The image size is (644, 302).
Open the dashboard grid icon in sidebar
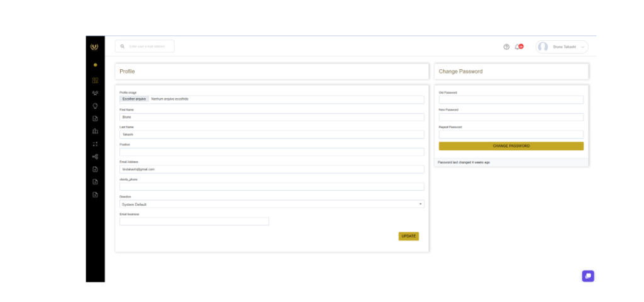[x=95, y=81]
